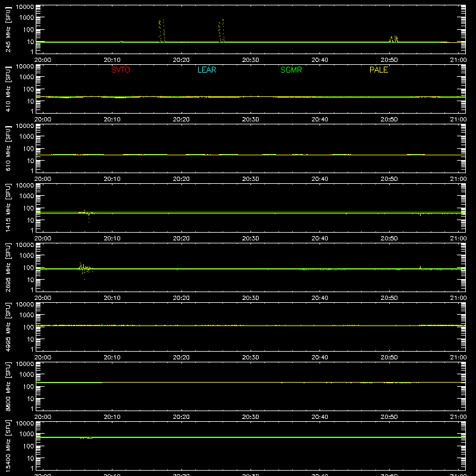The image size is (476, 476).
Task: Select the 1415 MHz [SFU] axis title
Action: point(8,208)
